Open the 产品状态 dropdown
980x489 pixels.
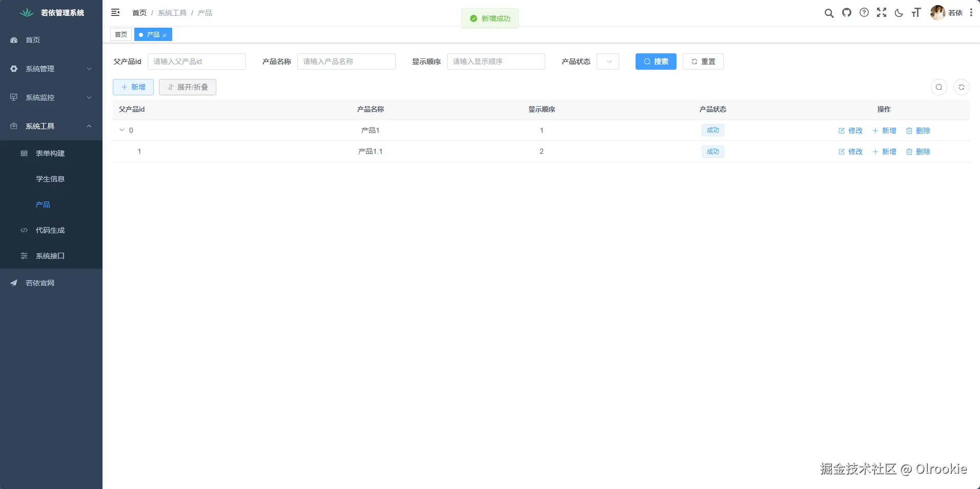pos(608,62)
